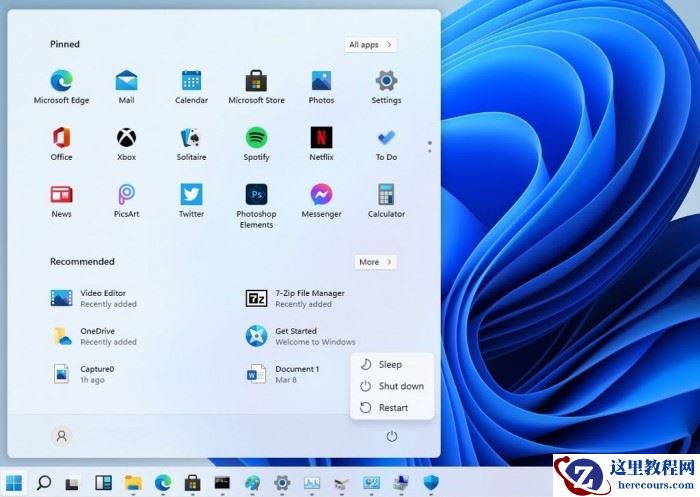Open the Capture0 recent file
The width and height of the screenshot is (700, 497).
pyautogui.click(x=84, y=374)
